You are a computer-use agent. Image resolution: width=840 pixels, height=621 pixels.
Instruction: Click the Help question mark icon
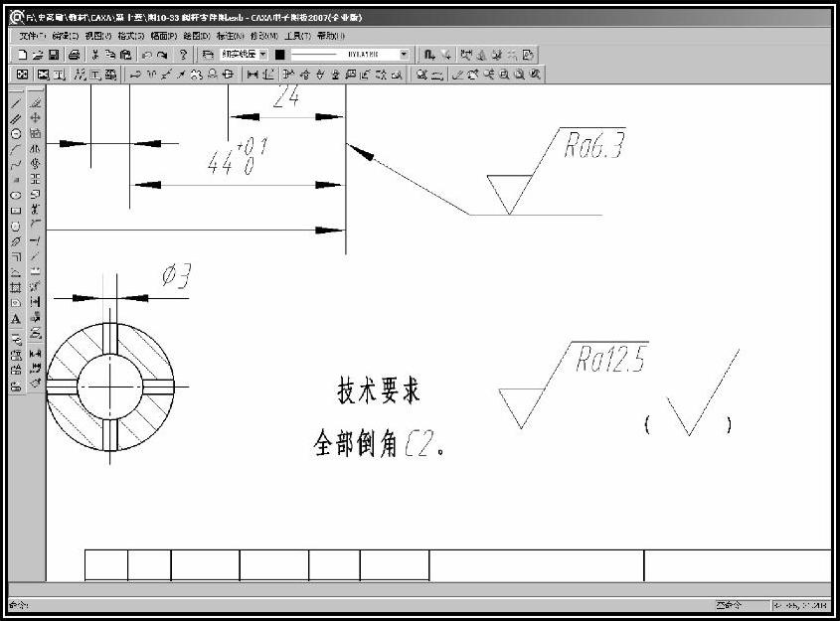point(183,55)
